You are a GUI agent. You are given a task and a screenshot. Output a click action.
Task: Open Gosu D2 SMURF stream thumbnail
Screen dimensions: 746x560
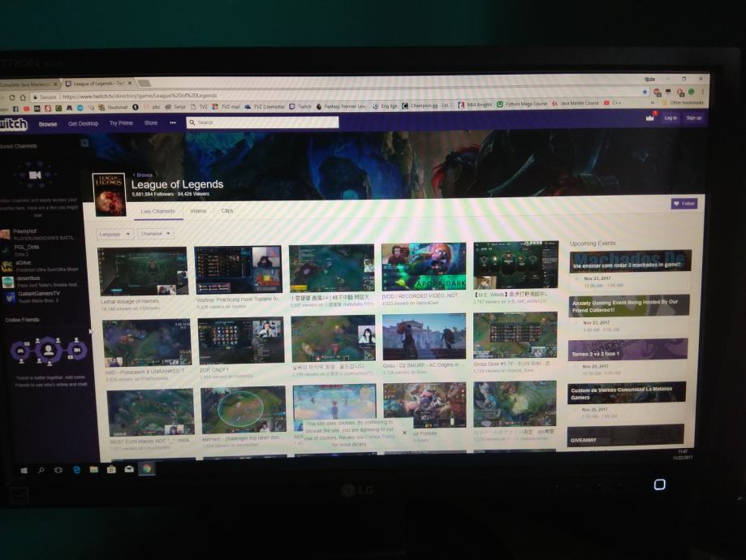point(425,337)
